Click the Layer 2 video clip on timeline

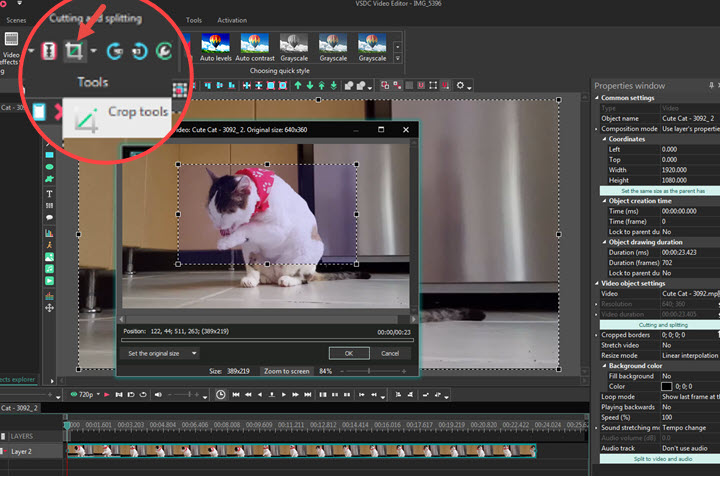point(300,452)
